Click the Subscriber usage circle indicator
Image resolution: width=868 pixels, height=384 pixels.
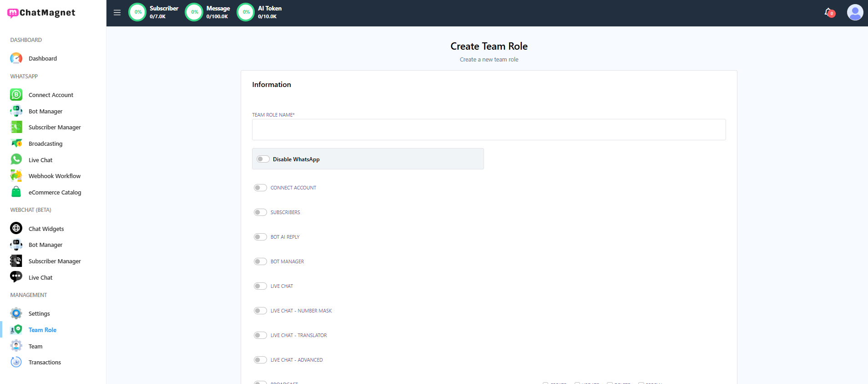tap(138, 12)
